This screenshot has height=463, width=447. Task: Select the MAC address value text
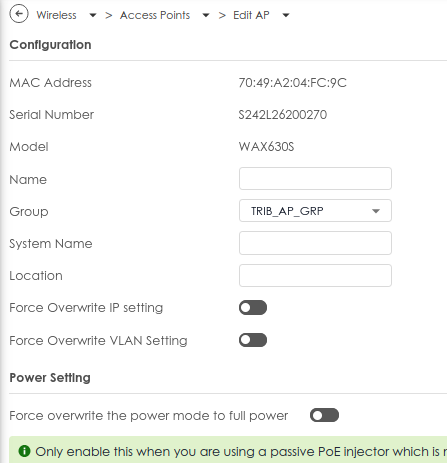(292, 83)
